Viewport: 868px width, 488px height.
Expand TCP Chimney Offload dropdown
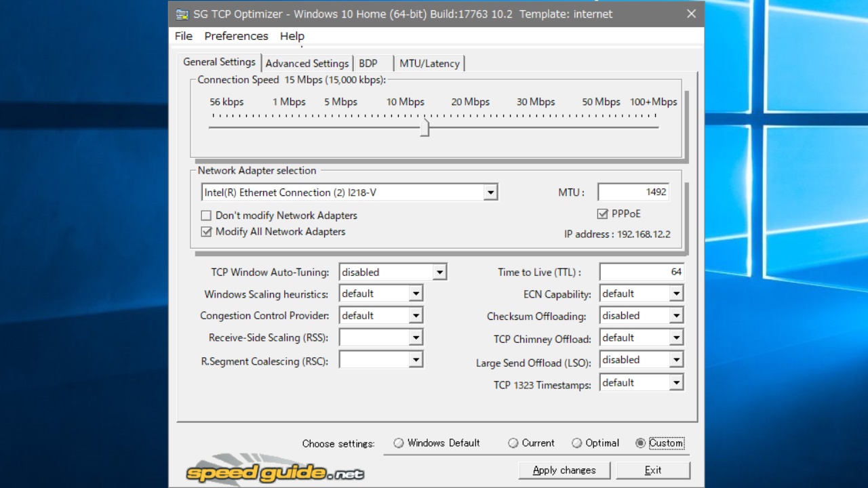click(676, 338)
